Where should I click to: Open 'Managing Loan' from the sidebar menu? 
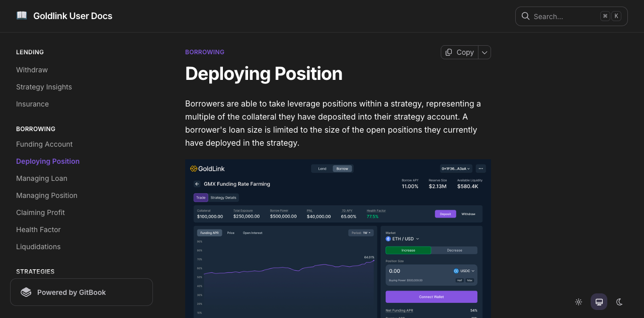pos(42,178)
